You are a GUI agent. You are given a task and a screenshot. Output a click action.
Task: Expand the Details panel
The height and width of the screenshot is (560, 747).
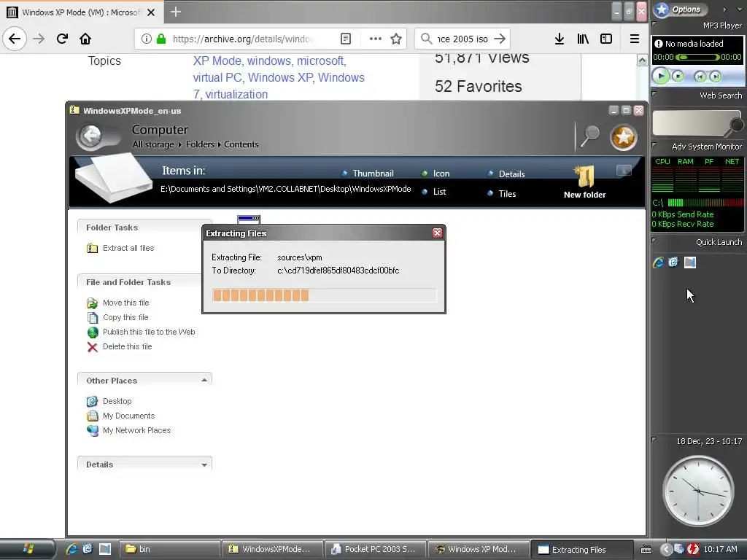pos(204,464)
